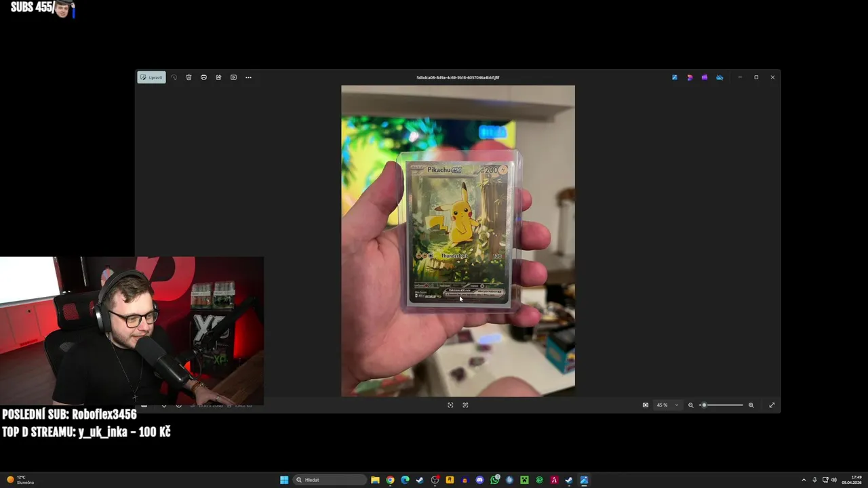Image resolution: width=868 pixels, height=488 pixels.
Task: Click the Hledat taskbar search box
Action: point(330,480)
